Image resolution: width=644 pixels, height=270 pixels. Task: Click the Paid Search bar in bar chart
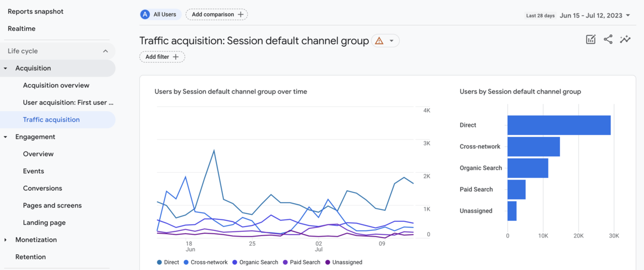pyautogui.click(x=516, y=190)
